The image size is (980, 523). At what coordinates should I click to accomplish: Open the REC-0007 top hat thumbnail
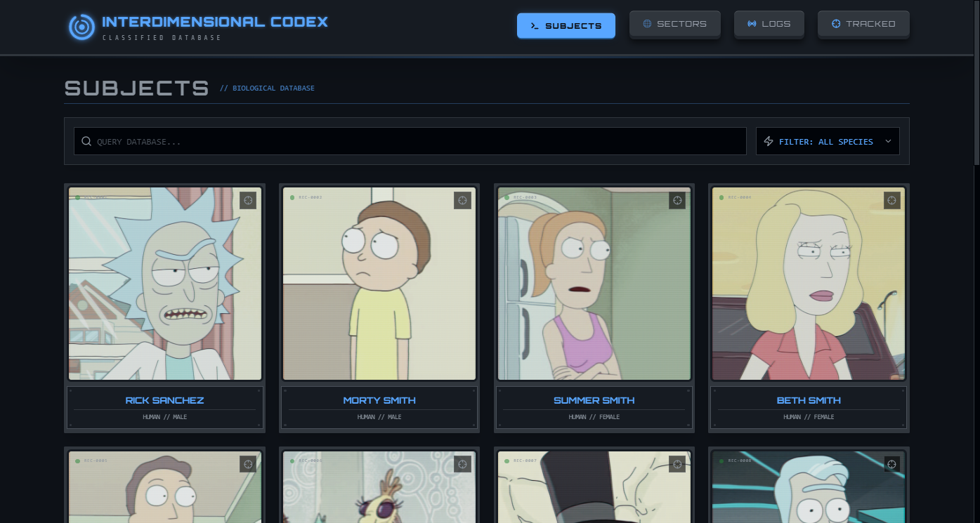pyautogui.click(x=594, y=487)
